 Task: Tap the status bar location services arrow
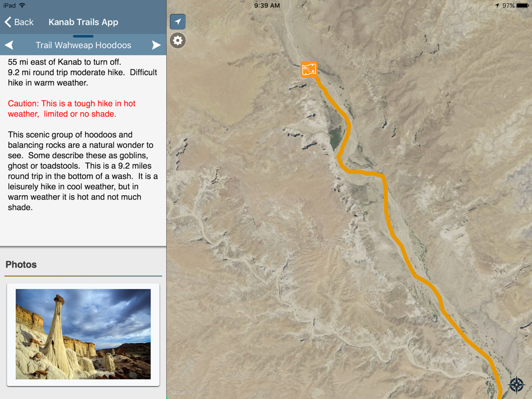tap(497, 5)
